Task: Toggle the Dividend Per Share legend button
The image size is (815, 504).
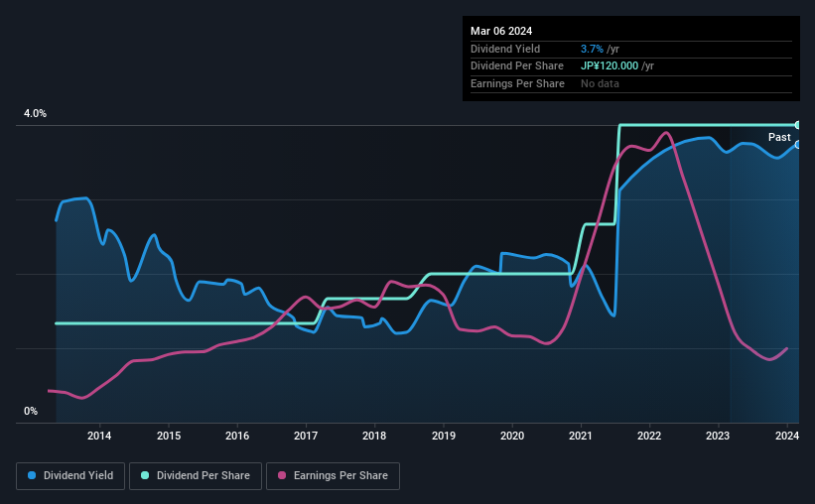Action: (x=196, y=476)
